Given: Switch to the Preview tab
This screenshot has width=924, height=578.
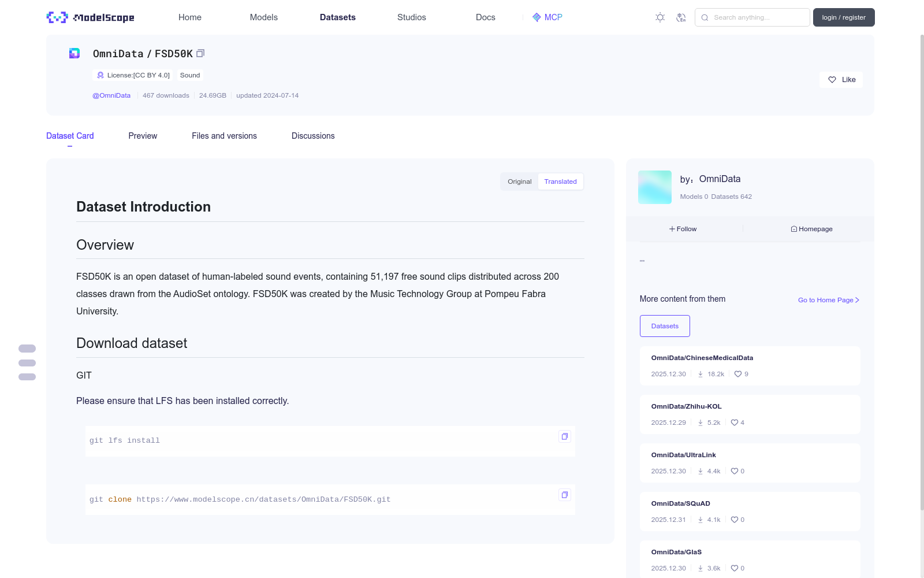Looking at the screenshot, I should (143, 136).
